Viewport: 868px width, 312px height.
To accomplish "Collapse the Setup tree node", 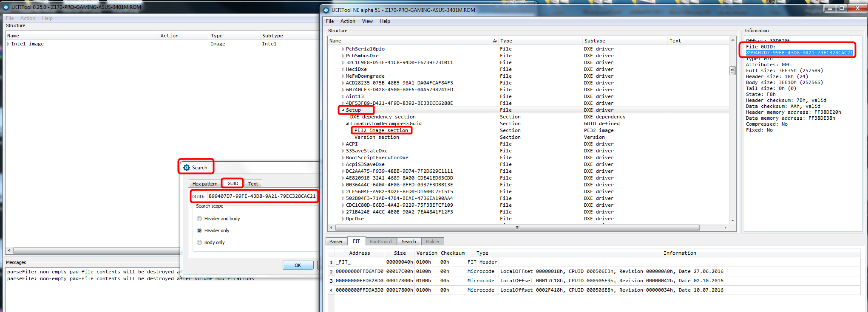I will coord(343,110).
